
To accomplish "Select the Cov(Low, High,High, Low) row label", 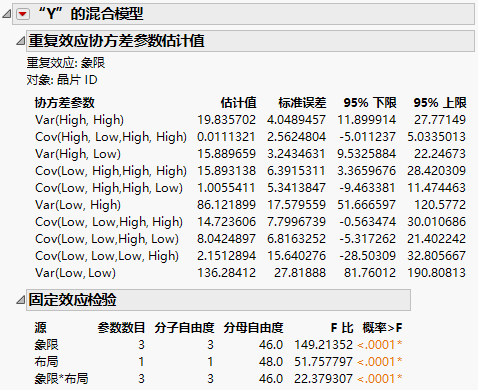I will [x=109, y=188].
